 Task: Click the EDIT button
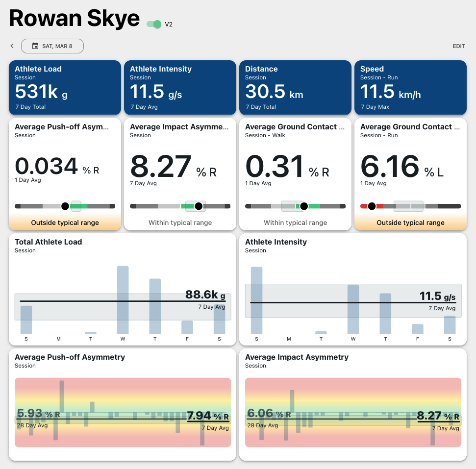pyautogui.click(x=458, y=46)
